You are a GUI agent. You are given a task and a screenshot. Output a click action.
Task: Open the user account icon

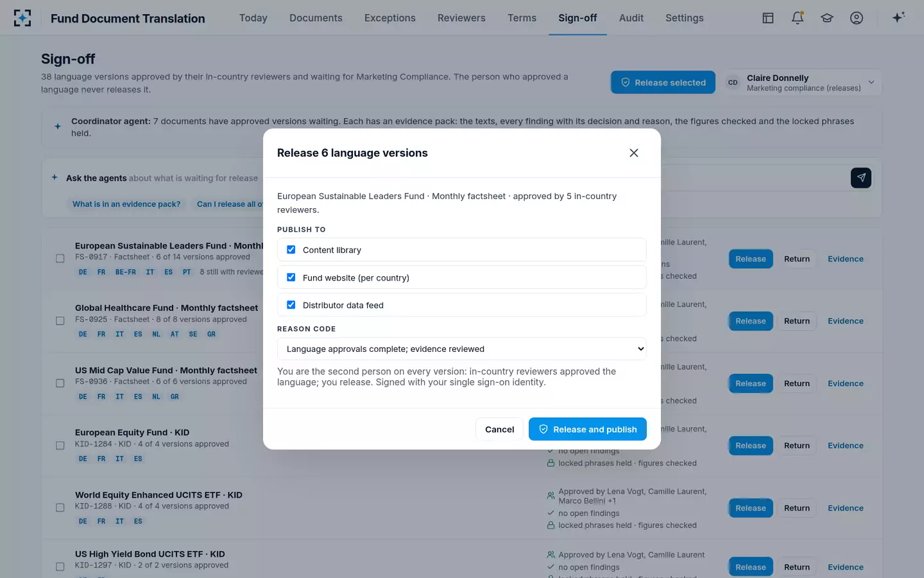click(857, 18)
